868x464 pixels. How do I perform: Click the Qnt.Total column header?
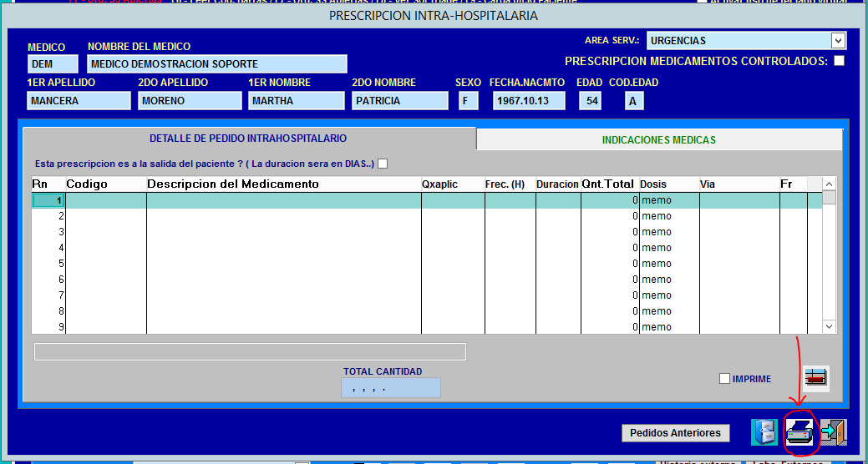point(610,184)
